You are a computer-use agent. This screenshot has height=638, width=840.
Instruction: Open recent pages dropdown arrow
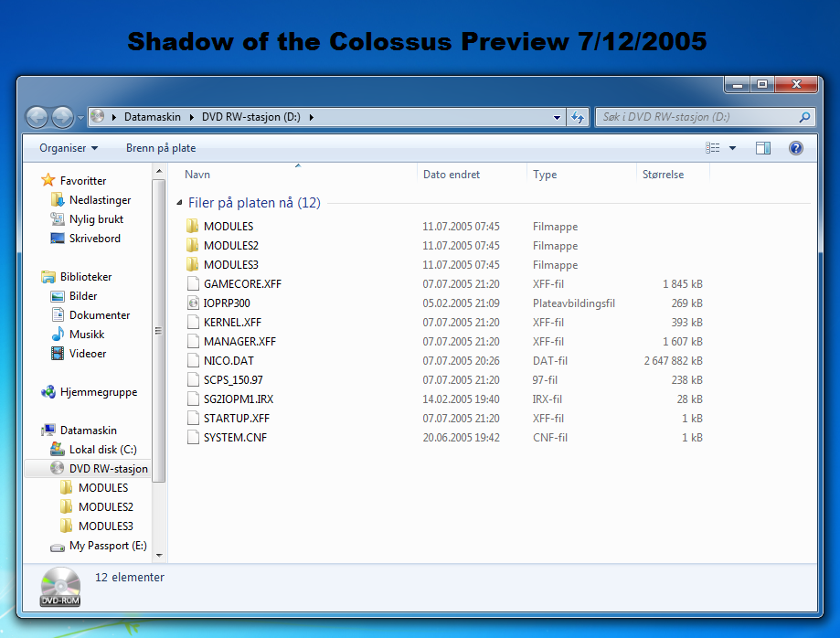click(80, 117)
